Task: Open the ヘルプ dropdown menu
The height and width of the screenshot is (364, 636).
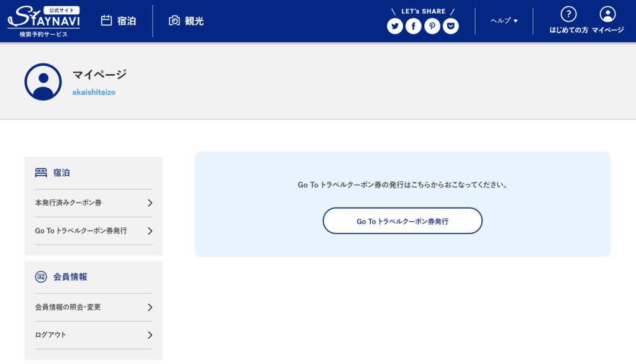Action: point(504,20)
